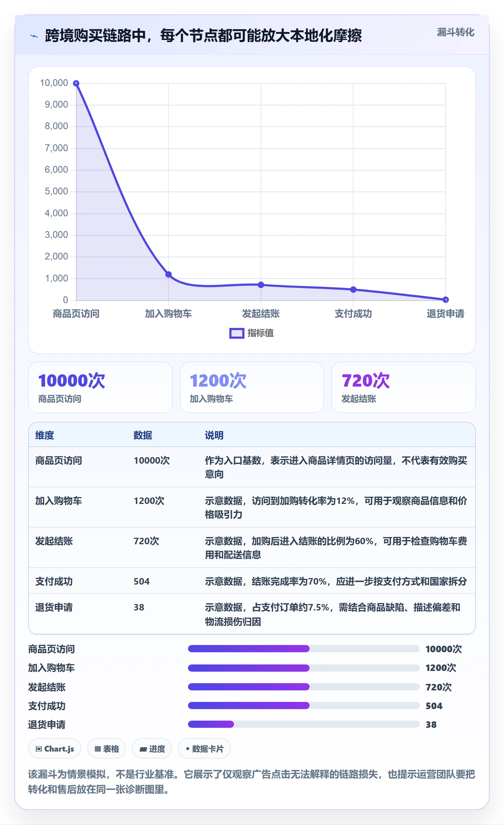Select the 支付成功 cell in the table's 维度 column
The width and height of the screenshot is (504, 825).
click(x=54, y=581)
